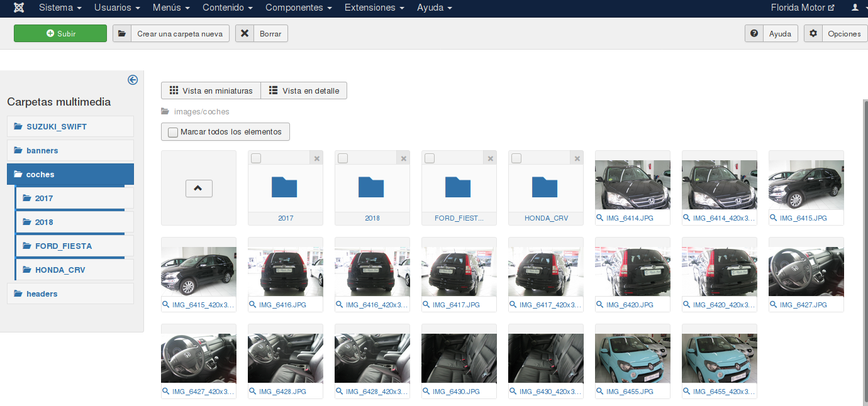
Task: Click magnifier icon beside IMG_6455.JPG
Action: coord(599,392)
